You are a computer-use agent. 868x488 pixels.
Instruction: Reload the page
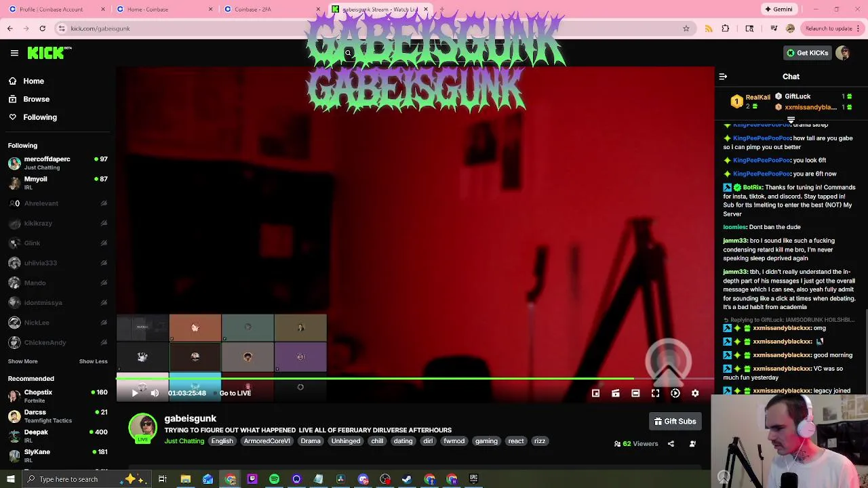pos(42,28)
